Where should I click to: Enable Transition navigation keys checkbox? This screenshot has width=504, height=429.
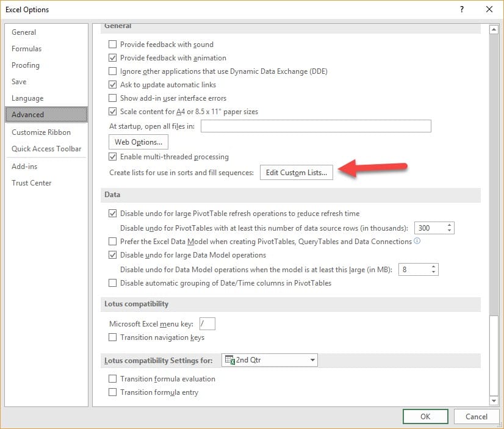(112, 337)
